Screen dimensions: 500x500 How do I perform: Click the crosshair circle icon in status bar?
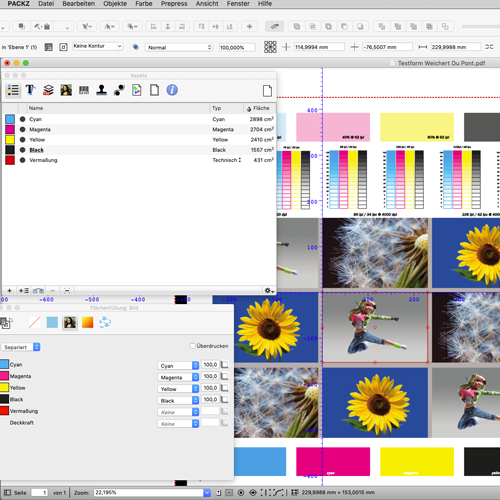click(253, 492)
